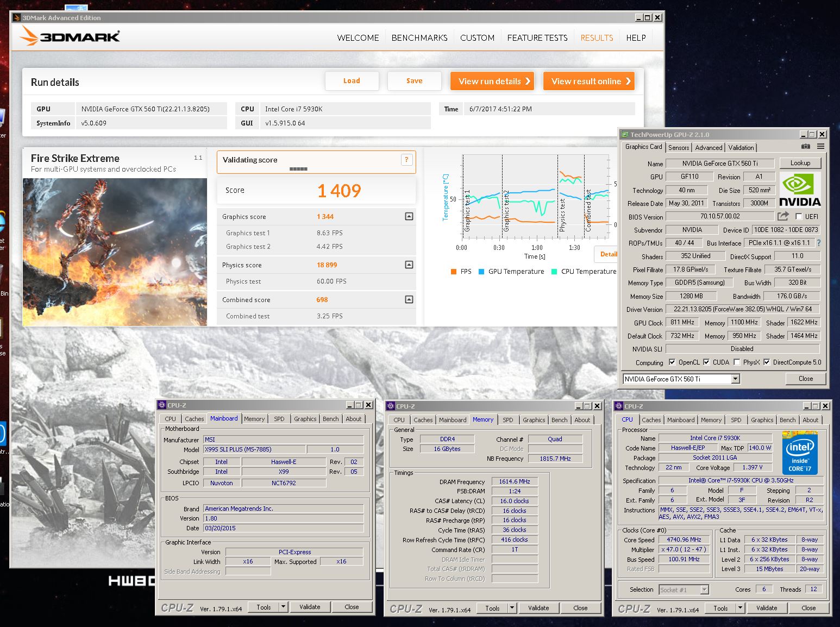840x627 pixels.
Task: Click the Graphics score value 1 344
Action: point(325,216)
